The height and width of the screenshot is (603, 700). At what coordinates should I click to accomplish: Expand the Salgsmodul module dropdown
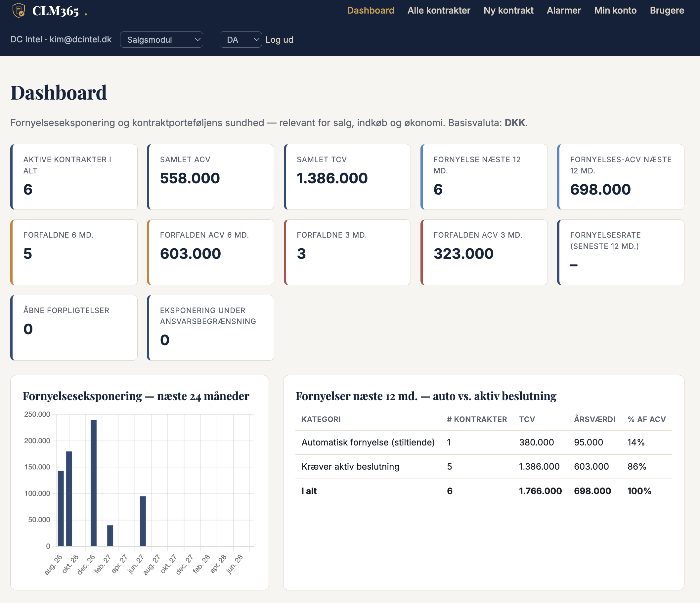coord(161,39)
